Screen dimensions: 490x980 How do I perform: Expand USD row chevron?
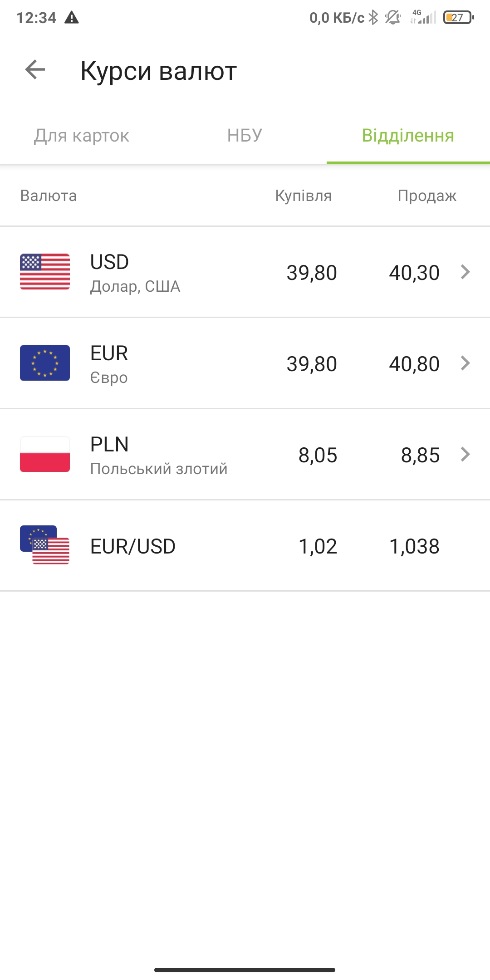click(x=465, y=272)
